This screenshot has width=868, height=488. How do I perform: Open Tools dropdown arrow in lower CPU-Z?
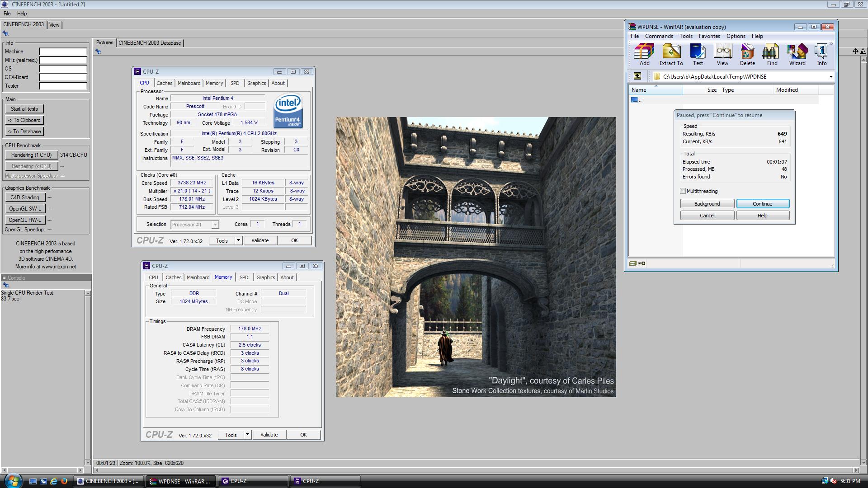[x=247, y=435]
